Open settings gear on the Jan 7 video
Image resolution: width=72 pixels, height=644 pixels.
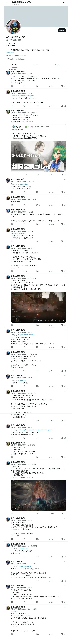(x=56, y=320)
